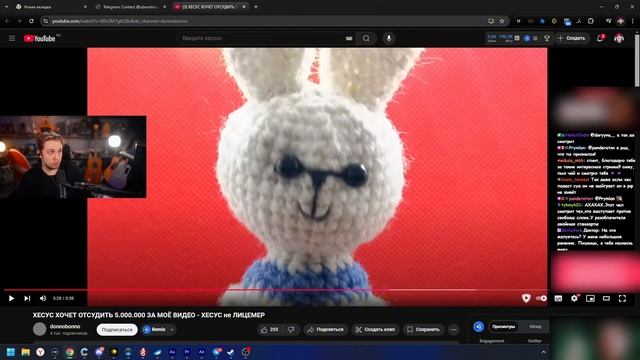
Task: Click the page vertical scrollbar
Action: point(637,60)
